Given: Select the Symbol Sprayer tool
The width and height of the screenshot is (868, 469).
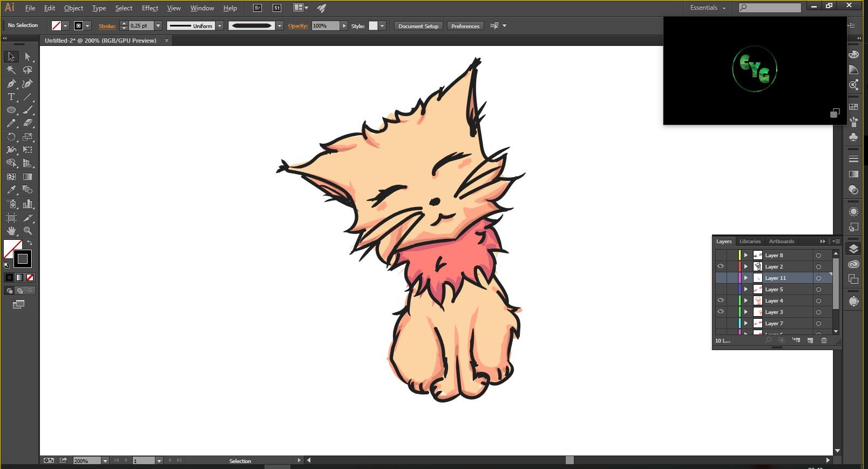Looking at the screenshot, I should click(x=11, y=204).
